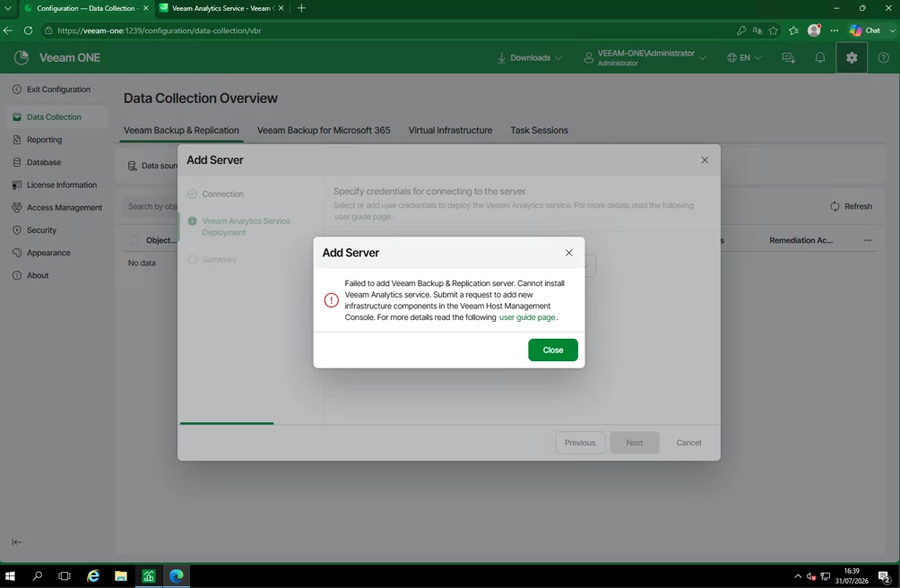Open Exit Configuration in sidebar
The width and height of the screenshot is (900, 588).
[x=52, y=90]
